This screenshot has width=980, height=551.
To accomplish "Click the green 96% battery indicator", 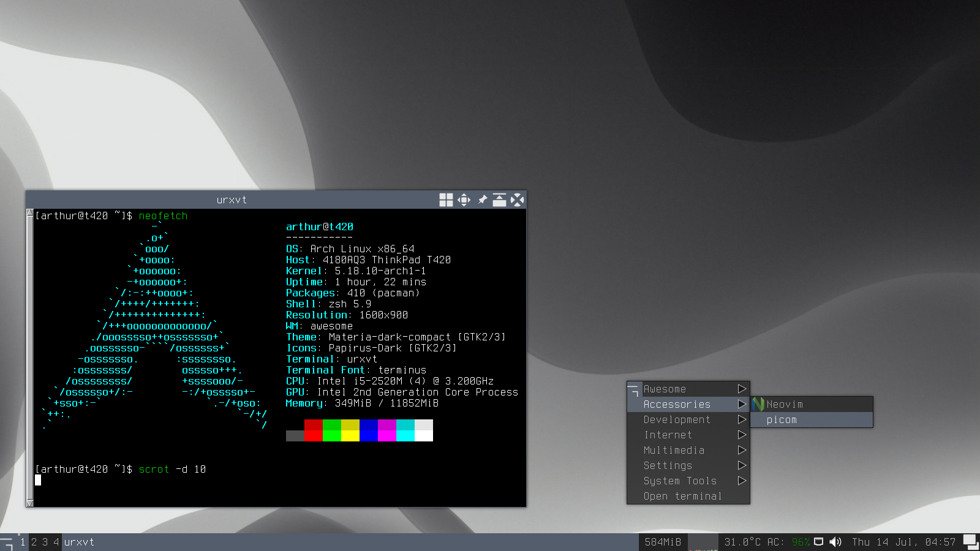I will (799, 542).
